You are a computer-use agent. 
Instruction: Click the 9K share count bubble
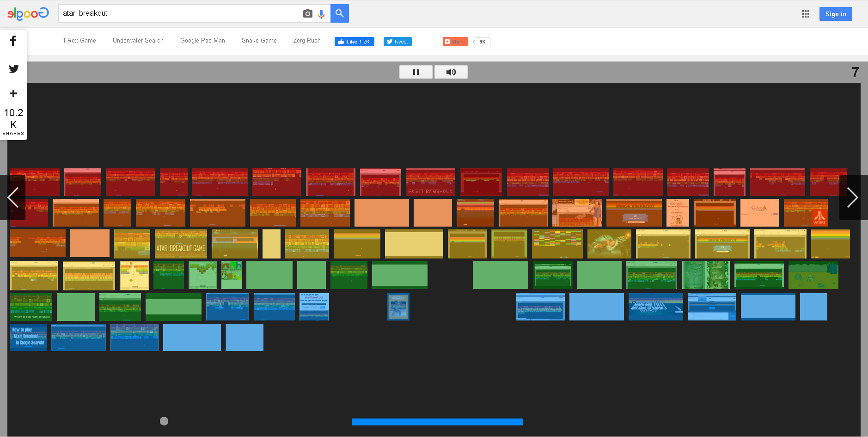pos(482,42)
